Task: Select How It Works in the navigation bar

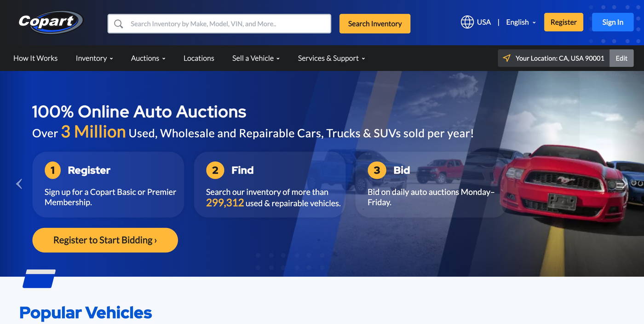Action: click(x=35, y=58)
